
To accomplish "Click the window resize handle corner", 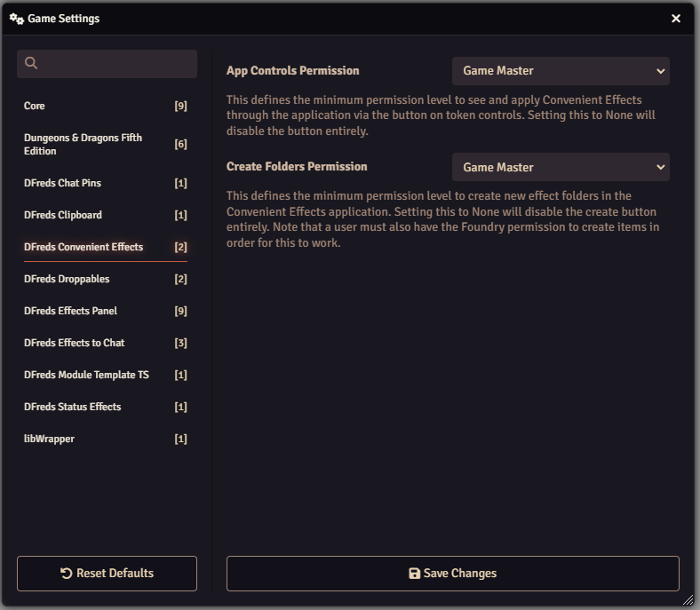I will click(688, 599).
